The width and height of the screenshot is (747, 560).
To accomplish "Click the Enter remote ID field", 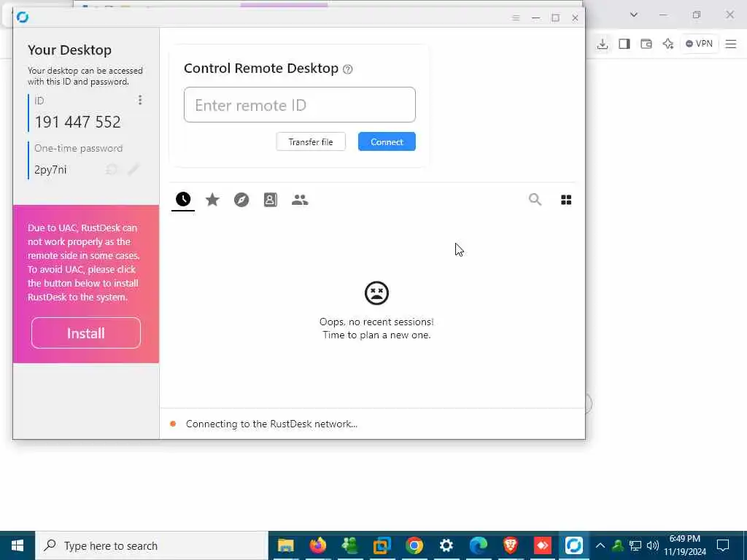I will coord(300,105).
